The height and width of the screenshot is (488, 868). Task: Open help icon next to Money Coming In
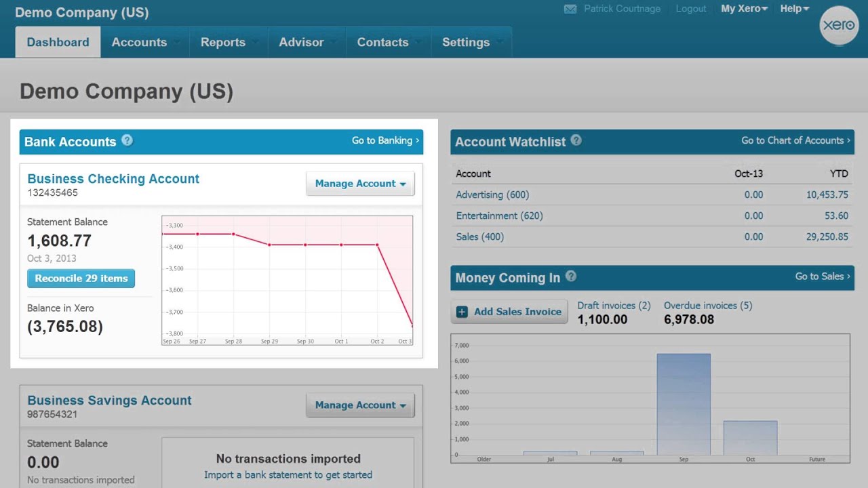click(571, 276)
